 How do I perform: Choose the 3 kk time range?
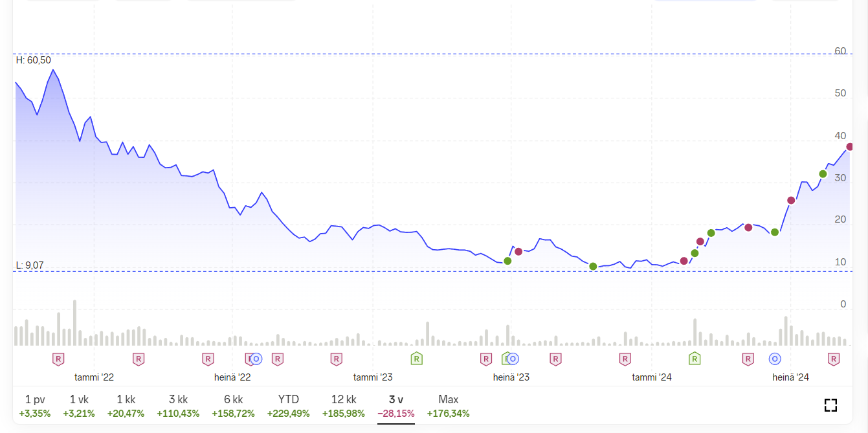178,406
